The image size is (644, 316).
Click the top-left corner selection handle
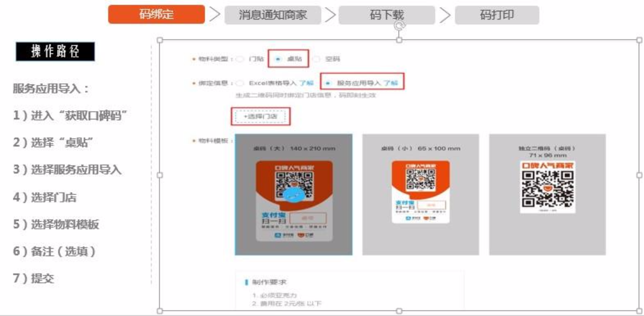click(160, 40)
